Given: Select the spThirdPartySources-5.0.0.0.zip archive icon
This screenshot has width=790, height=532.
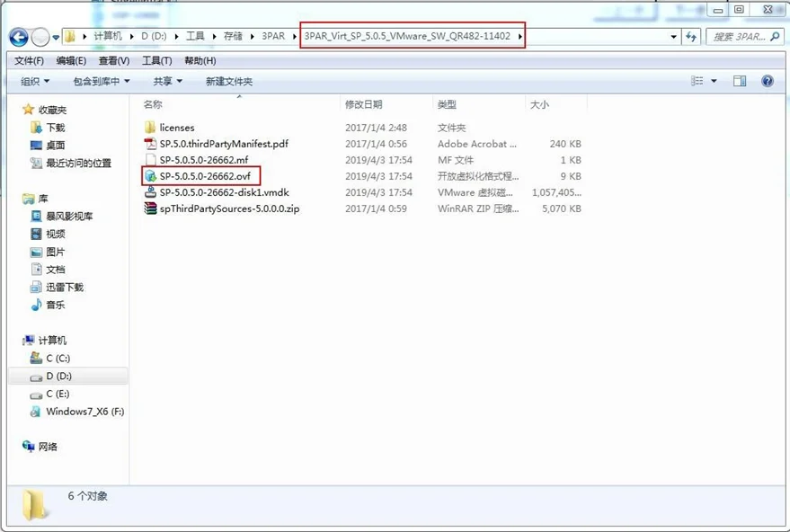Looking at the screenshot, I should pos(150,208).
